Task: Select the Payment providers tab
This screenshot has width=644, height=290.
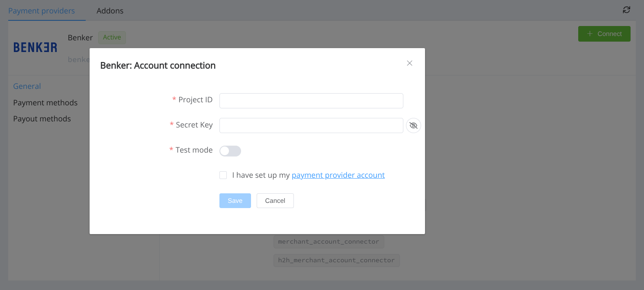Action: click(x=41, y=10)
